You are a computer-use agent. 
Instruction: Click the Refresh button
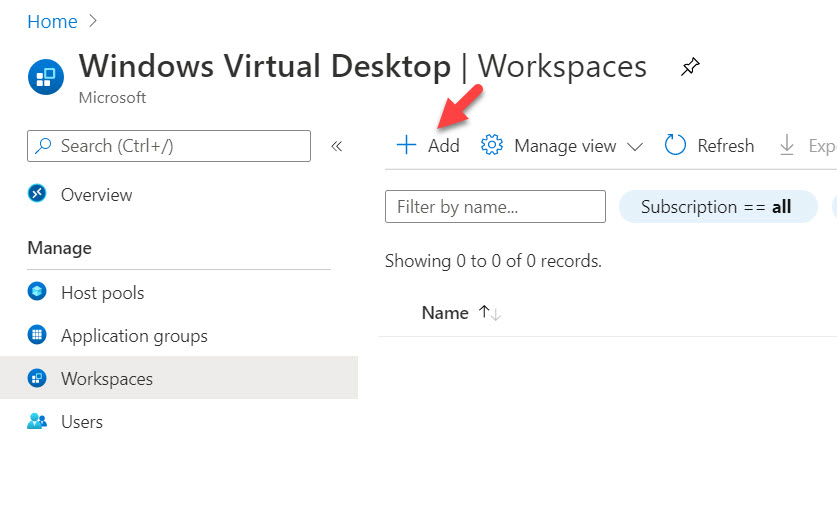(x=709, y=145)
